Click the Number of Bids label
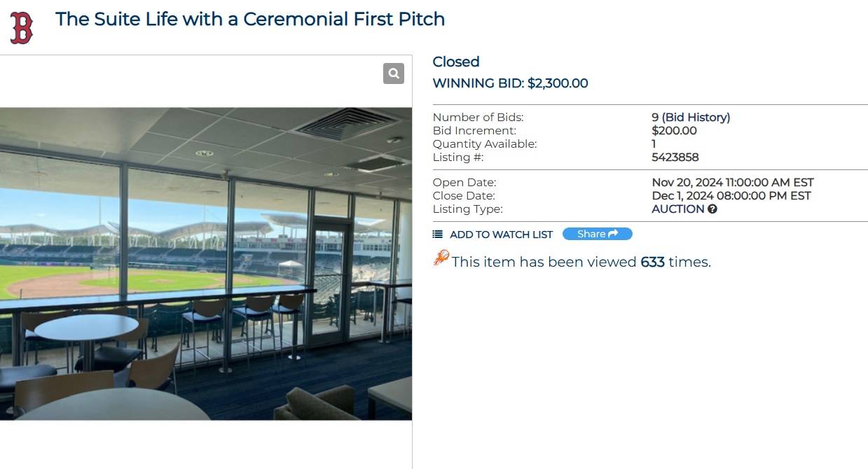868x469 pixels. point(478,117)
